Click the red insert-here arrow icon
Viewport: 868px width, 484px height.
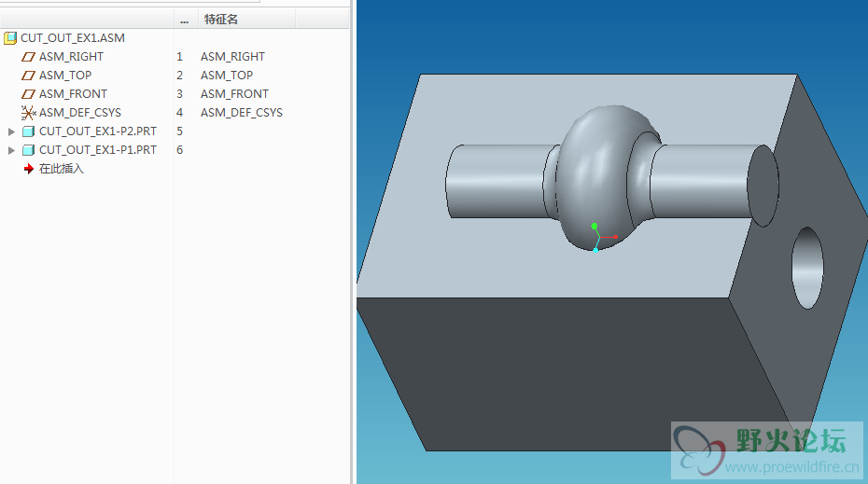[x=29, y=169]
